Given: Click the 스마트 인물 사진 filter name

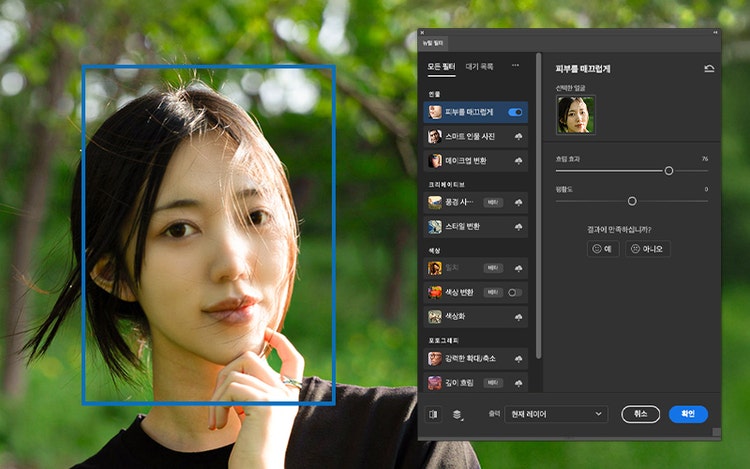Looking at the screenshot, I should coord(470,137).
